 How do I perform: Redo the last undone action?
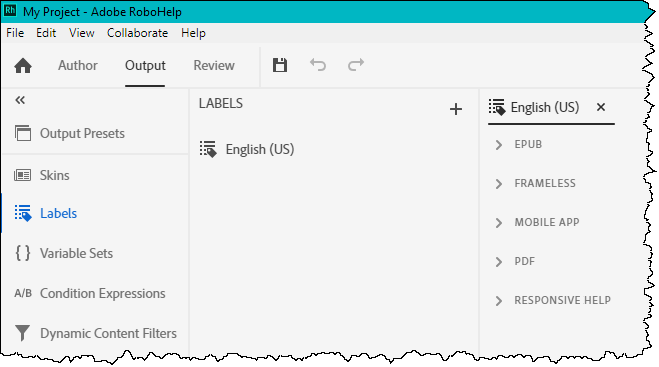[x=356, y=65]
